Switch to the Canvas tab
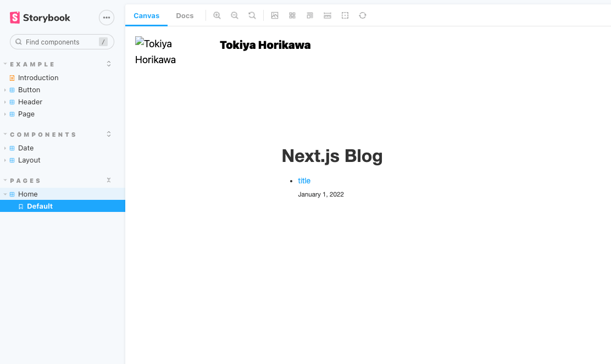Image resolution: width=611 pixels, height=364 pixels. pyautogui.click(x=147, y=15)
